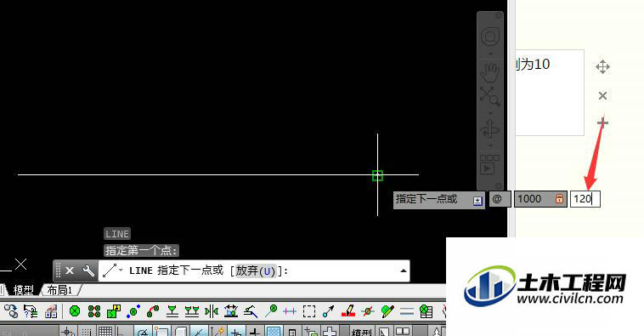Click the quick select question-mark icon
This screenshot has height=336, width=644.
click(x=31, y=311)
